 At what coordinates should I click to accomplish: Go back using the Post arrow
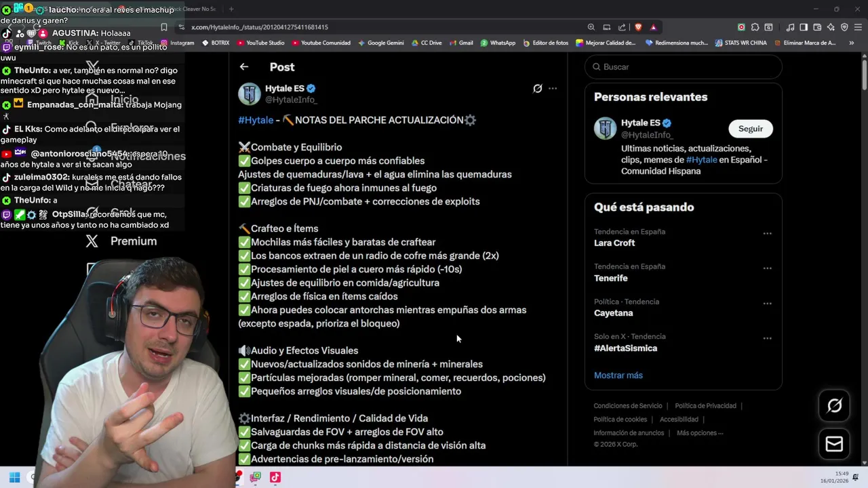(244, 66)
